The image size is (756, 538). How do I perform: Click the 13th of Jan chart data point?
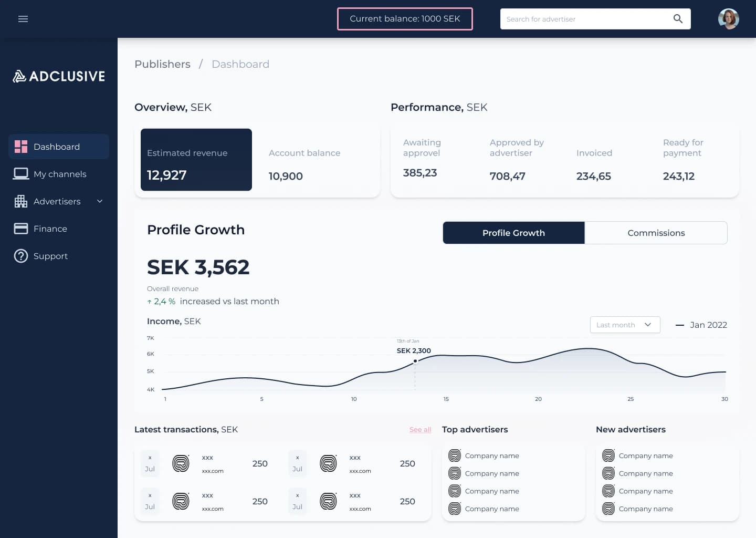tap(415, 361)
